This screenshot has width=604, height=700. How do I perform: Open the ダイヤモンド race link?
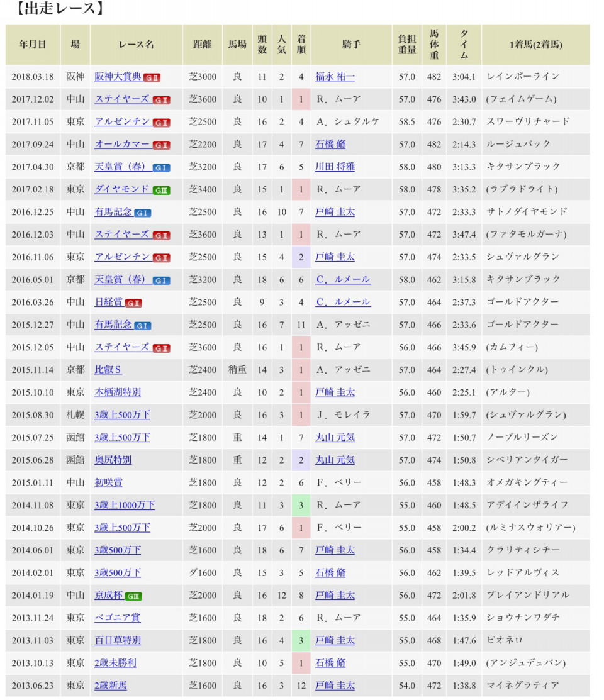pos(123,189)
